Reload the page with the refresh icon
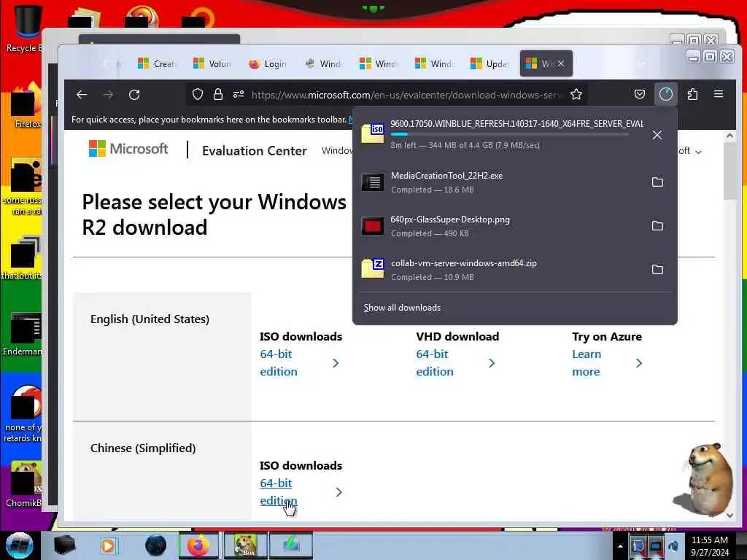Viewport: 747px width, 560px height. click(x=134, y=95)
